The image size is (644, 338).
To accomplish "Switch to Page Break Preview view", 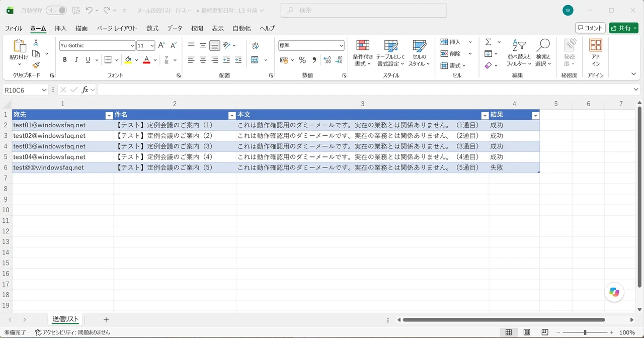I will point(545,332).
